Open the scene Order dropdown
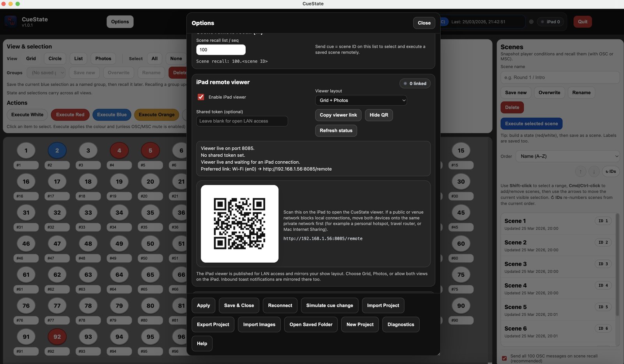Screen dimensions: 624x364 [x=568, y=156]
